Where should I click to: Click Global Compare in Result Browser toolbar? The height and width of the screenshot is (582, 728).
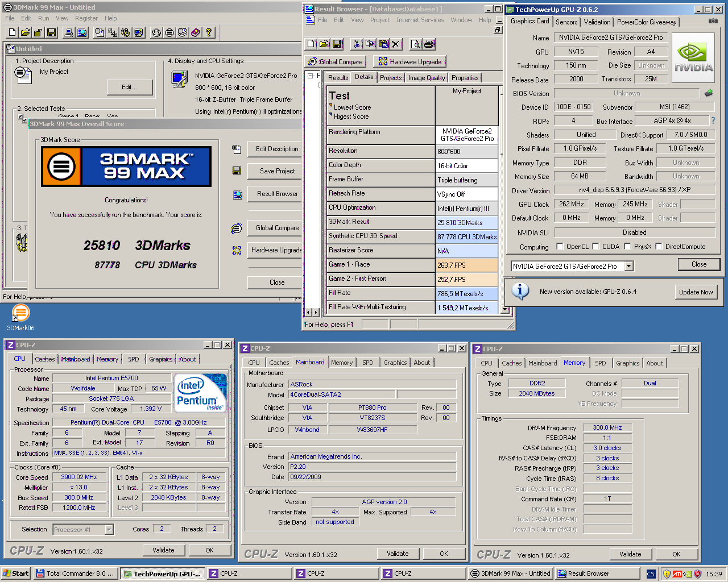(335, 61)
